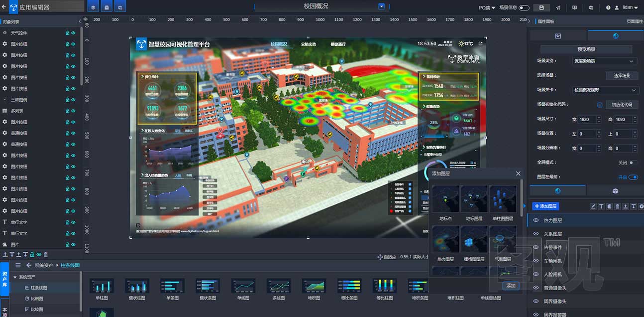This screenshot has height=317, width=644.
Task: Toggle the 全屏模式 switch
Action: coord(633,162)
